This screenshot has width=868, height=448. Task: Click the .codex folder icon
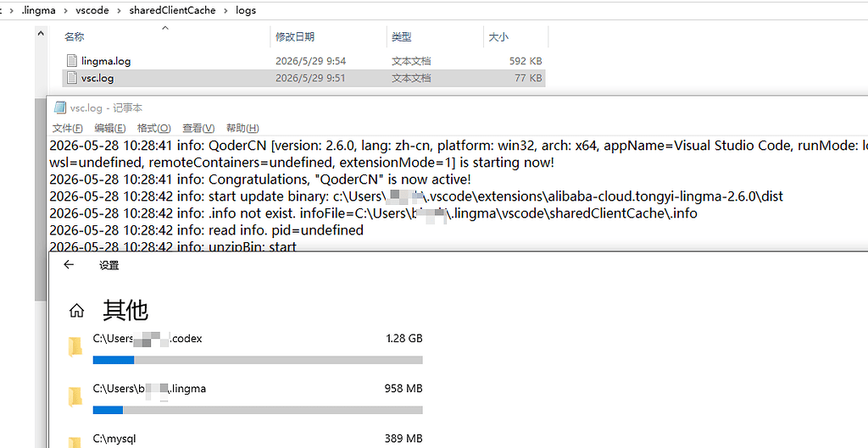coord(75,347)
